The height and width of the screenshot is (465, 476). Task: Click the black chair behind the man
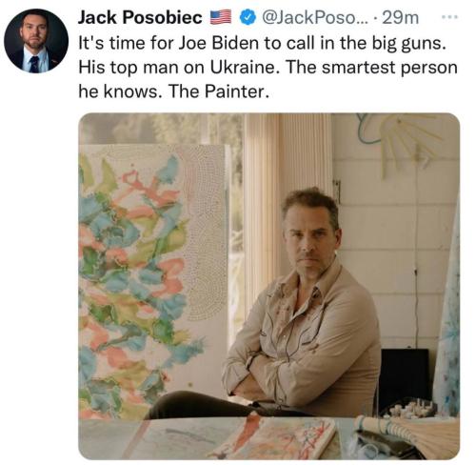405,378
